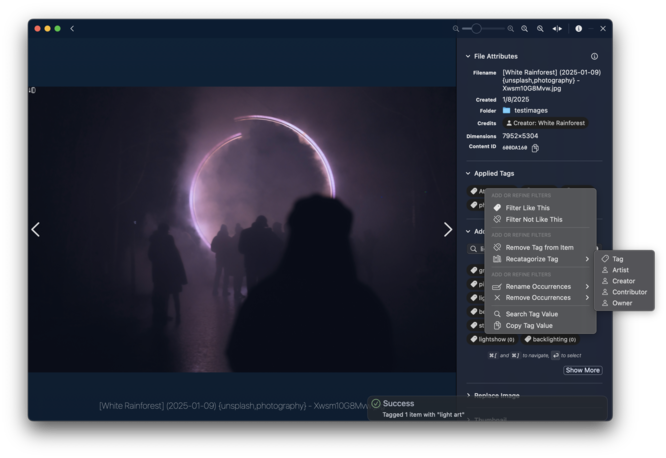Choose Filter Not Like This menu entry
This screenshot has width=666, height=458.
pyautogui.click(x=540, y=219)
